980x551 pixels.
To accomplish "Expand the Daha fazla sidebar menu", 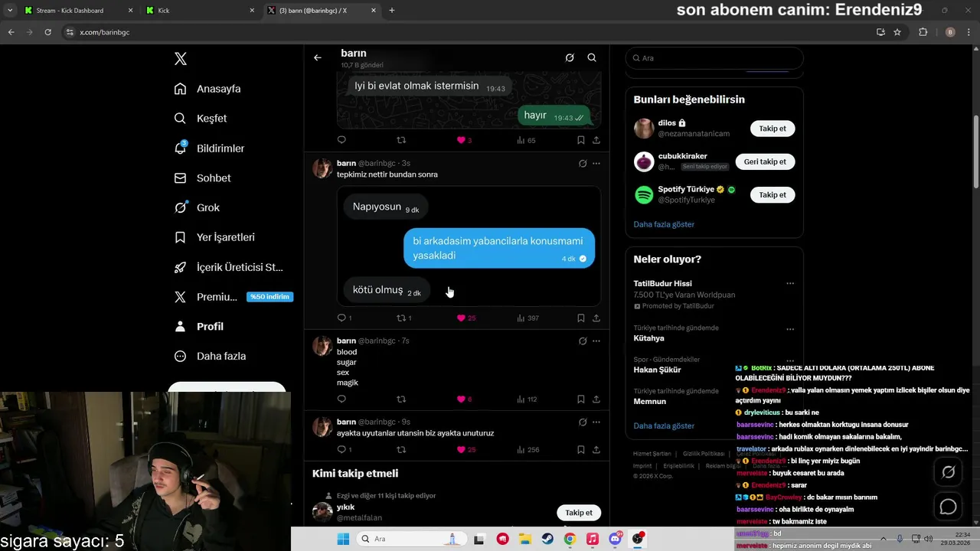I will tap(211, 356).
